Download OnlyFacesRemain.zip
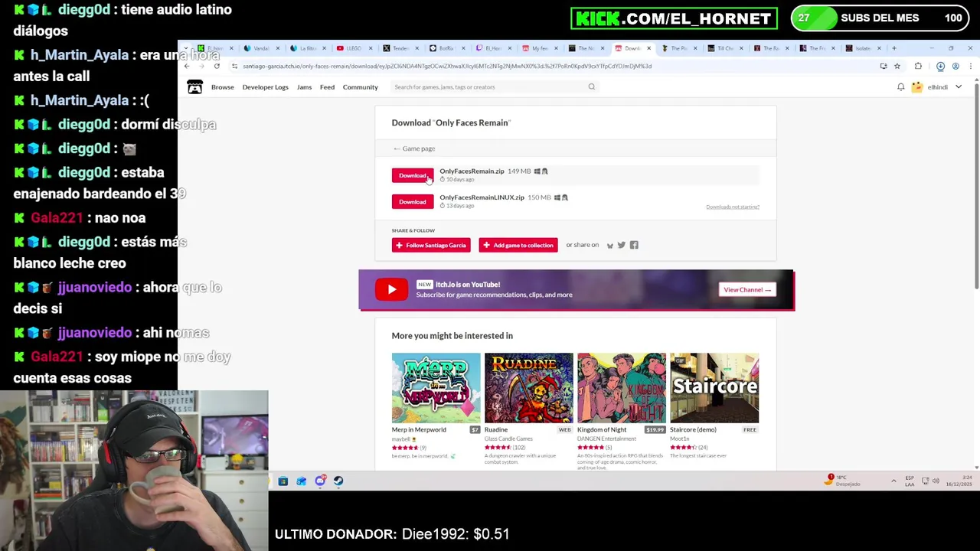 coord(413,175)
